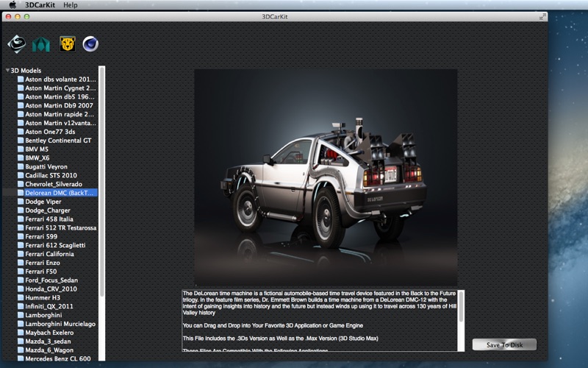Select Hummer H3 model

click(43, 297)
